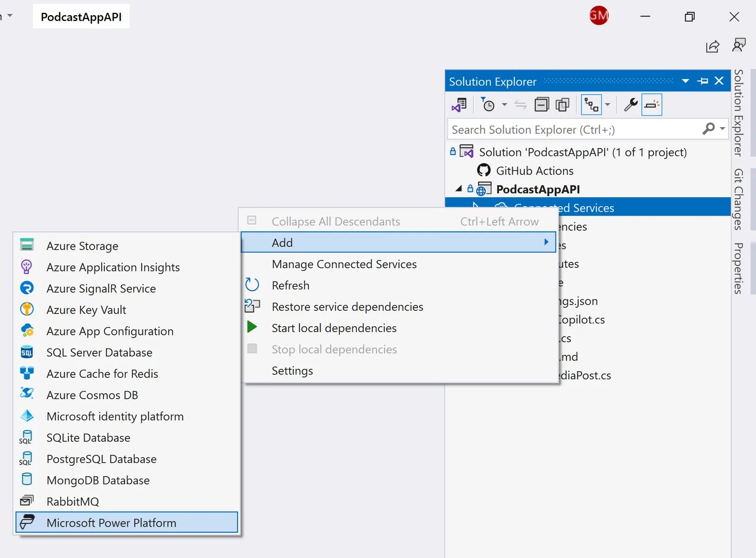Toggle Preview Selected Items button

[652, 105]
